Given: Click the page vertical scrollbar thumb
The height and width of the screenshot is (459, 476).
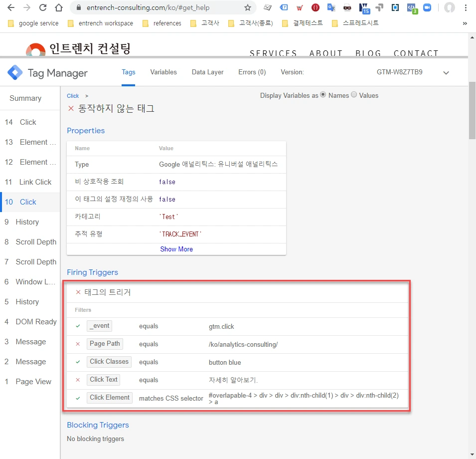Looking at the screenshot, I should pyautogui.click(x=472, y=110).
